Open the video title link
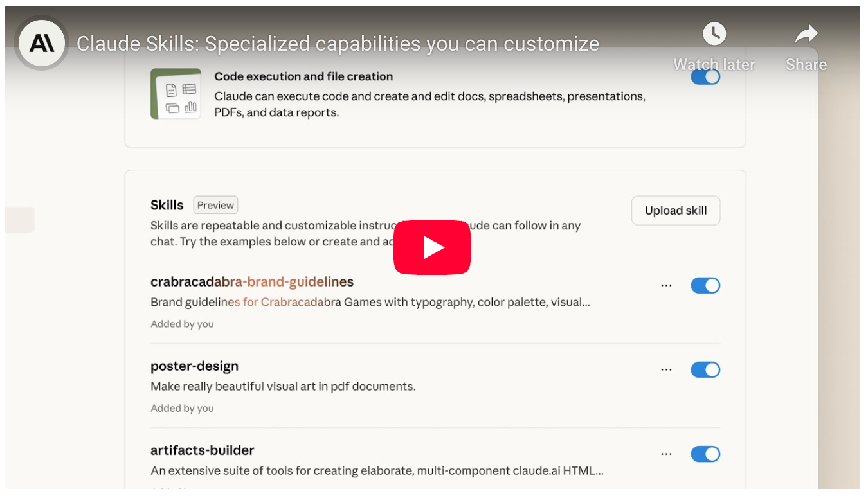868x496 pixels. (x=338, y=44)
